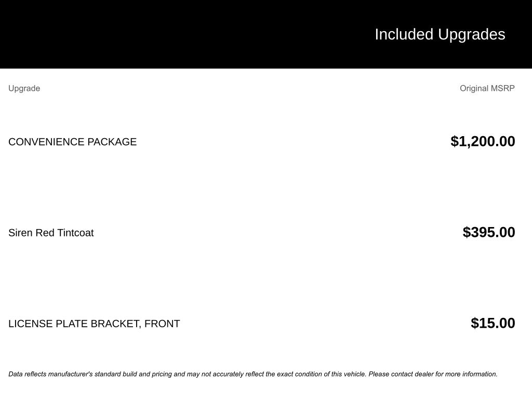This screenshot has width=532, height=399.
Task: Click the word 'Tintcoat' in the second row
Action: [75, 233]
